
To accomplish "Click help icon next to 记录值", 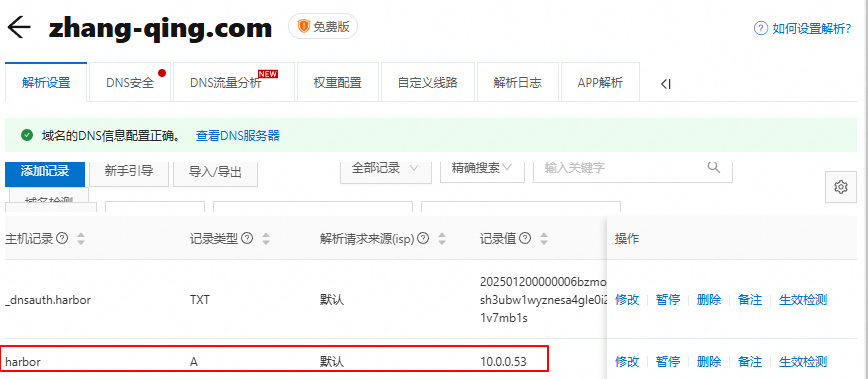I will pyautogui.click(x=526, y=238).
